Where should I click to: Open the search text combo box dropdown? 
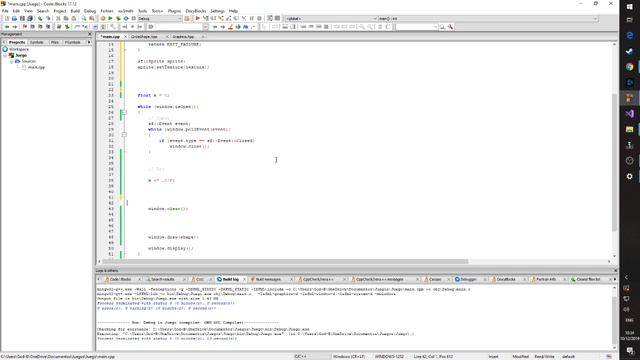[435, 27]
